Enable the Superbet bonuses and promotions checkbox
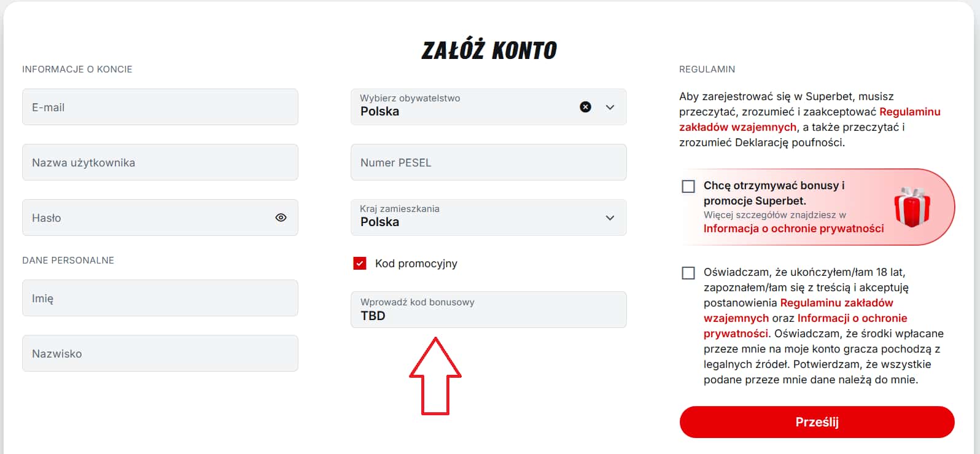The height and width of the screenshot is (454, 980). pos(688,186)
